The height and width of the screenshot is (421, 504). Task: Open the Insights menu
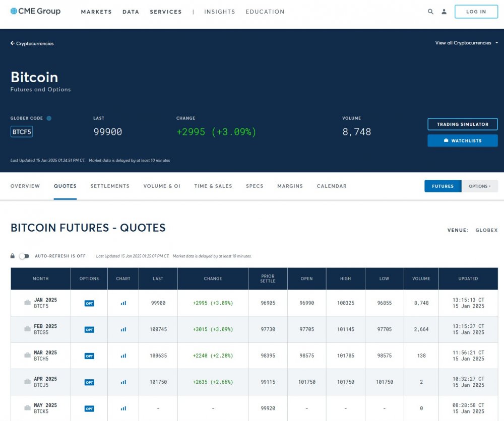(220, 12)
